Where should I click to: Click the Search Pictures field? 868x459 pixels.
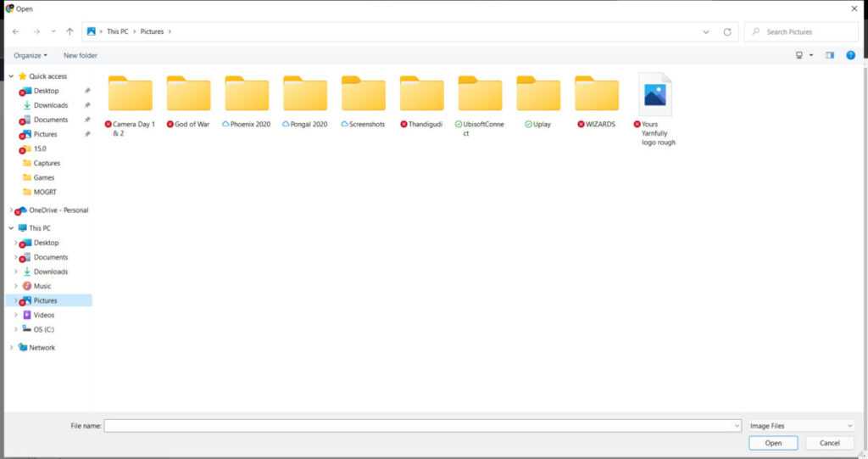point(801,31)
